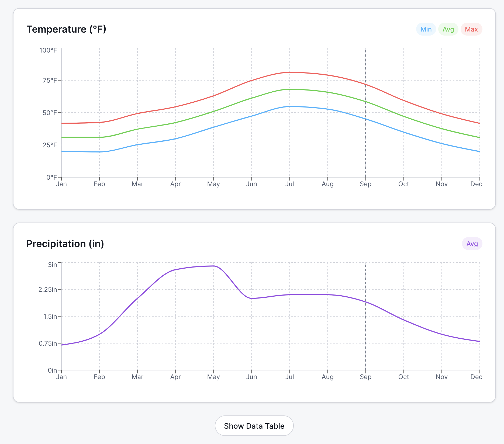Screen dimensions: 504x444
Task: Click the purple precipitation line end at Dec
Action: point(479,341)
